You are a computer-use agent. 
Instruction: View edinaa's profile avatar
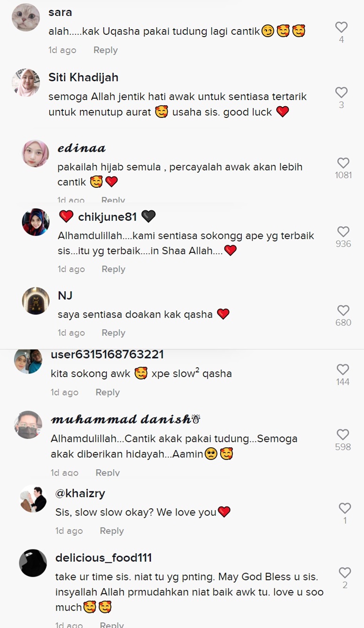36,154
